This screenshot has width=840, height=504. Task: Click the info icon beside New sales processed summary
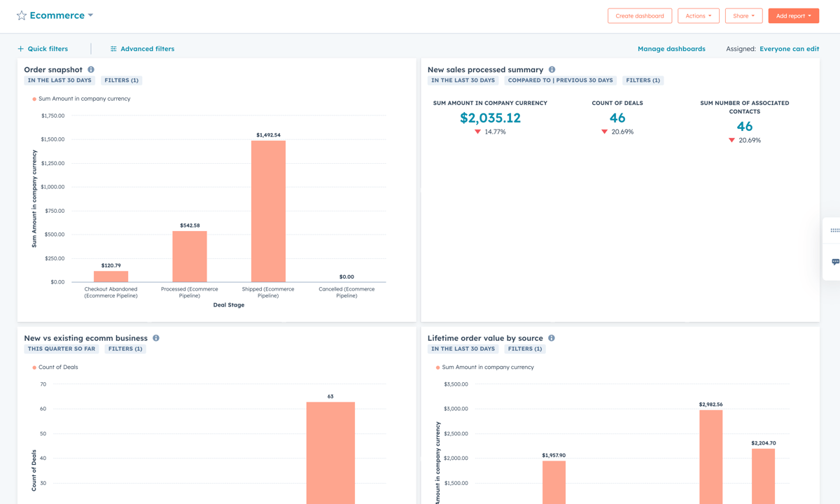(552, 70)
